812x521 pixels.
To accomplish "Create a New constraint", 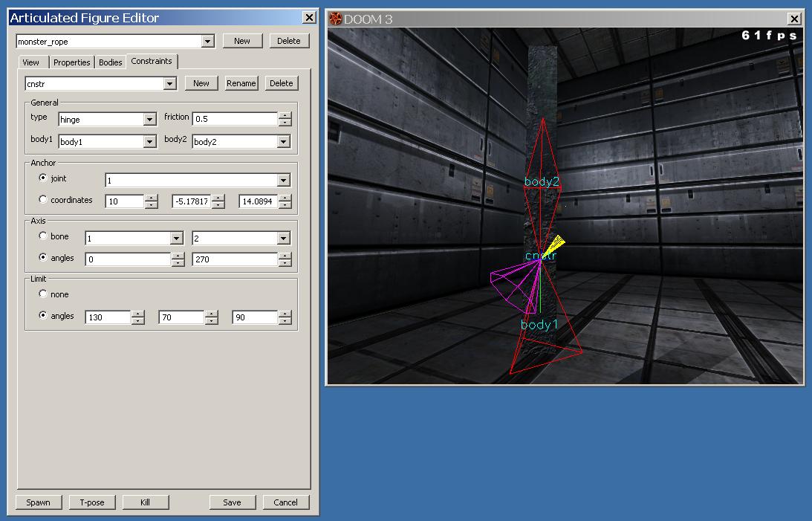I will click(x=201, y=83).
